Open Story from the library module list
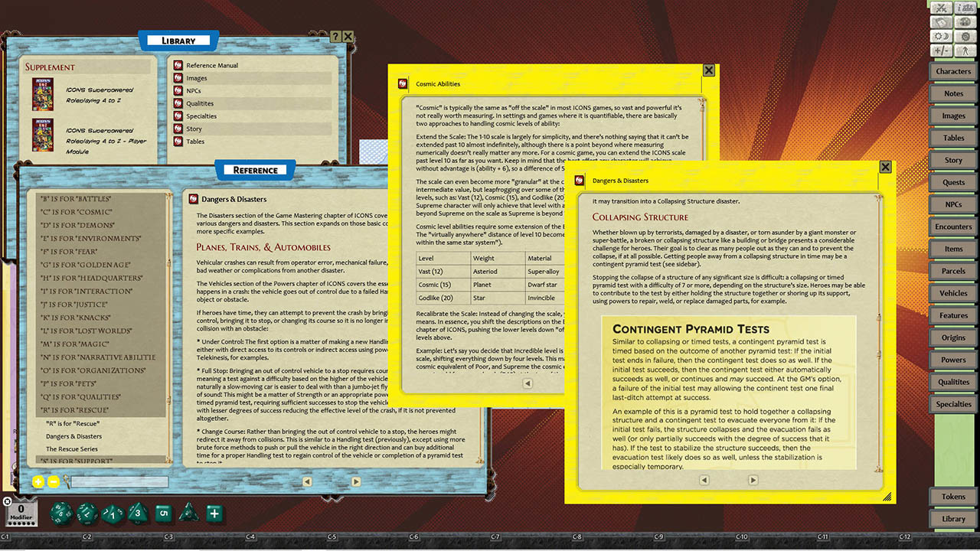 195,129
